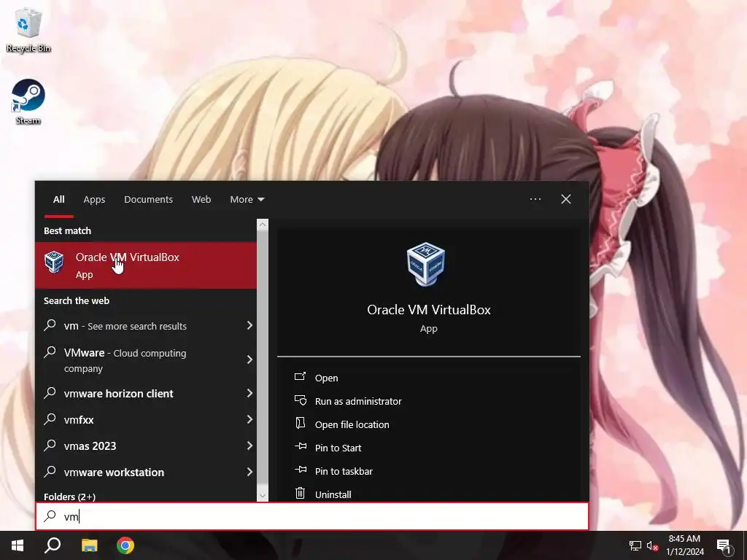Open the notification center icon
The image size is (747, 560).
pyautogui.click(x=724, y=545)
